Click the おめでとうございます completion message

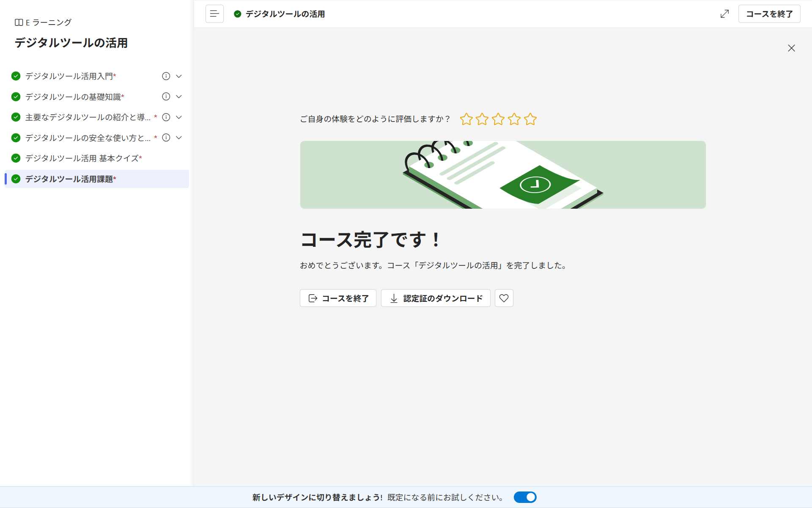433,265
